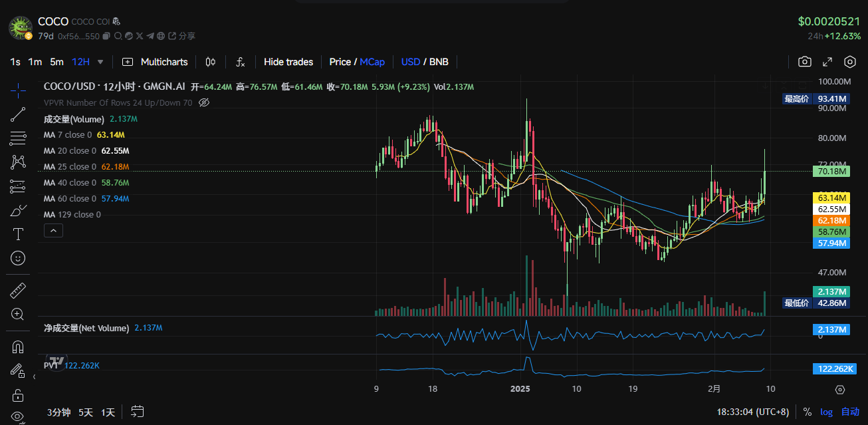Open chart settings hexagon icon
Screen dimensions: 868x425
pyautogui.click(x=849, y=62)
